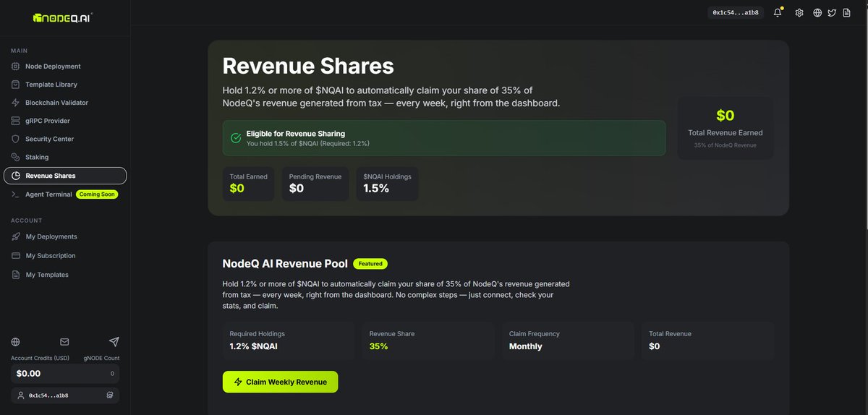Click the Coming Soon badge
The image size is (868, 415).
click(x=97, y=194)
